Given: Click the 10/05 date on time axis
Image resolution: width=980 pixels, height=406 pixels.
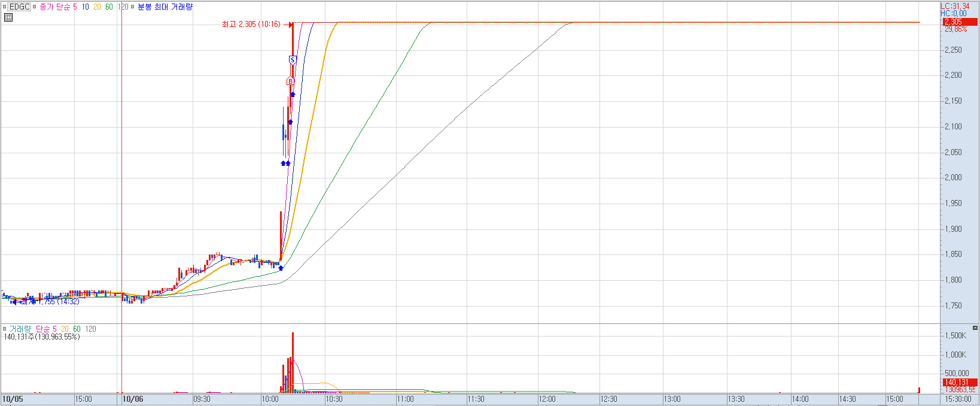Looking at the screenshot, I should point(13,399).
